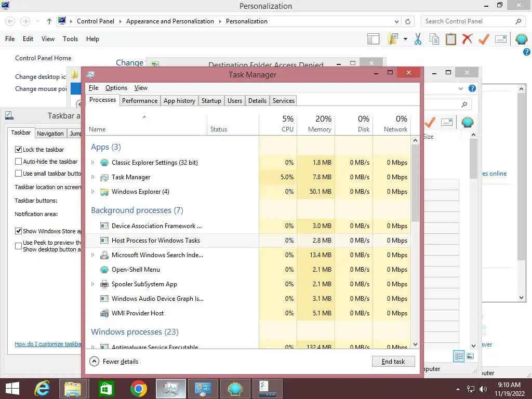Image resolution: width=532 pixels, height=399 pixels.
Task: Enable Auto-hide the taskbar checkbox
Action: pos(18,161)
